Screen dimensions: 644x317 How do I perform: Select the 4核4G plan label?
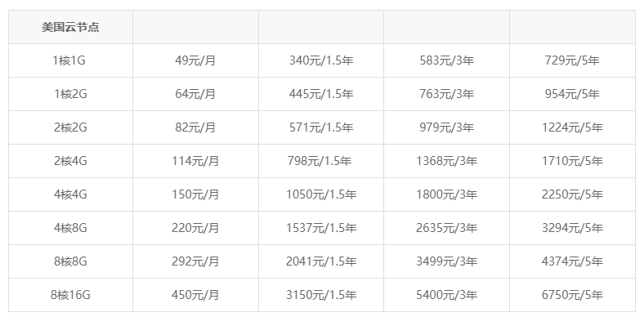70,194
